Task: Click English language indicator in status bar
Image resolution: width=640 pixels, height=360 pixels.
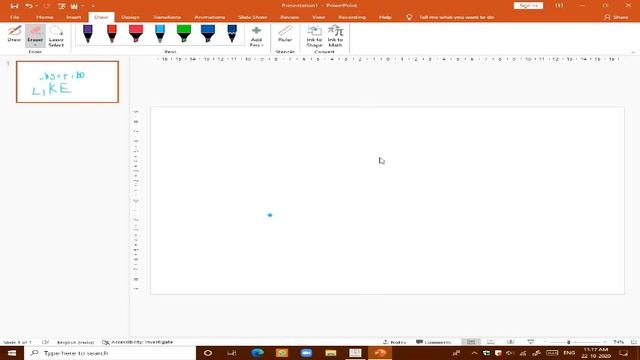Action: [76, 342]
